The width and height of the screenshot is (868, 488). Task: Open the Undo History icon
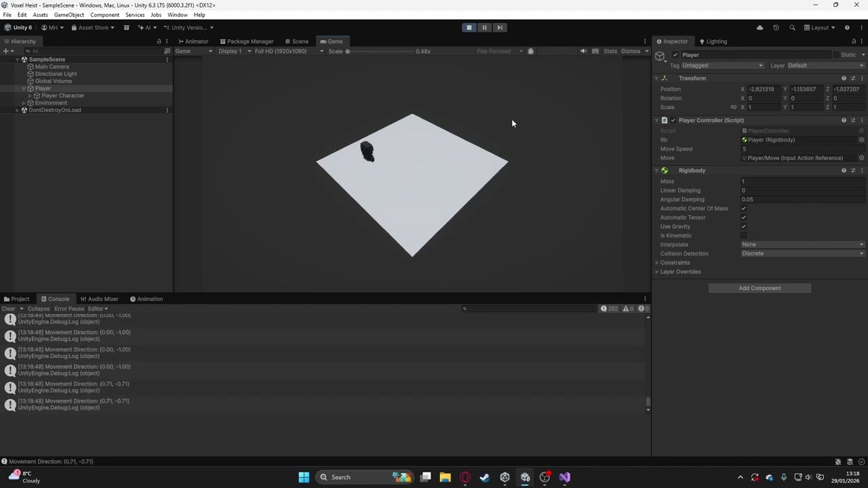click(x=776, y=28)
